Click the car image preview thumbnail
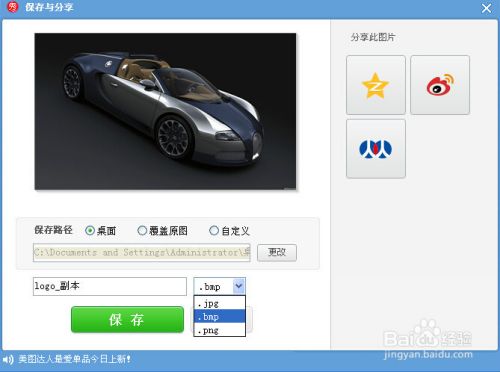Viewport: 500px width, 372px height. (165, 111)
